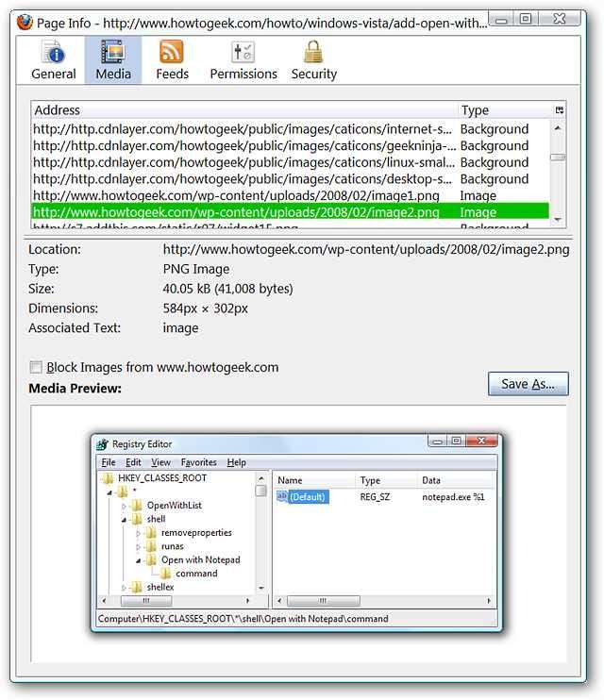Open the Permissions tab
This screenshot has height=700, width=604.
[243, 60]
